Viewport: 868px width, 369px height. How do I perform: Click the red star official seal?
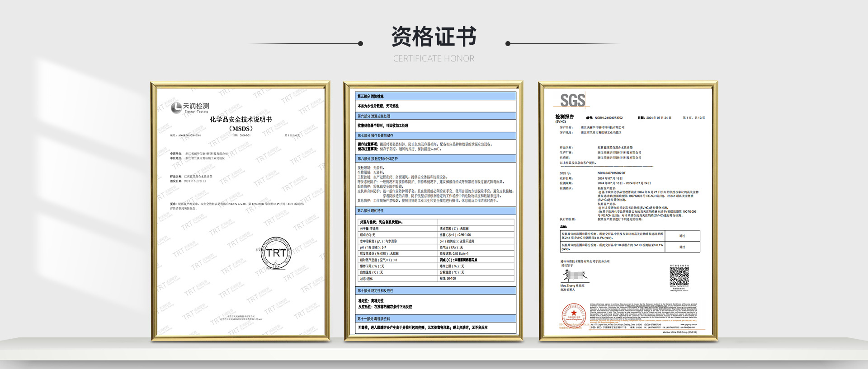point(574,315)
